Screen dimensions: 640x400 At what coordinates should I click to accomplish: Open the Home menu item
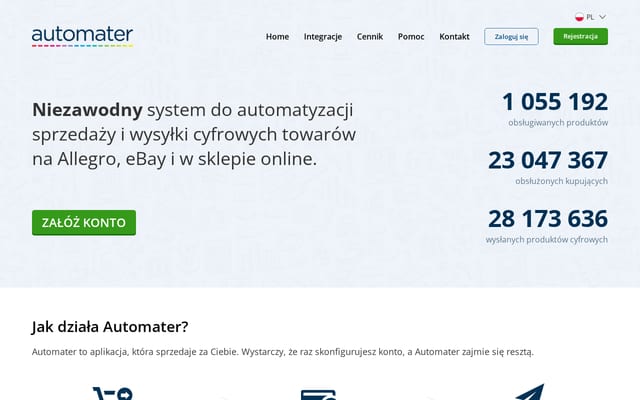[277, 37]
